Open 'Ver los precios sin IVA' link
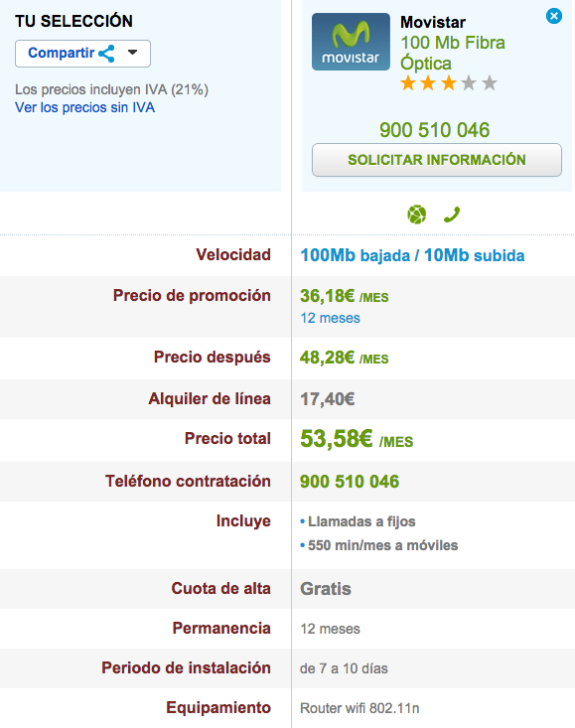Image resolution: width=575 pixels, height=728 pixels. click(85, 107)
